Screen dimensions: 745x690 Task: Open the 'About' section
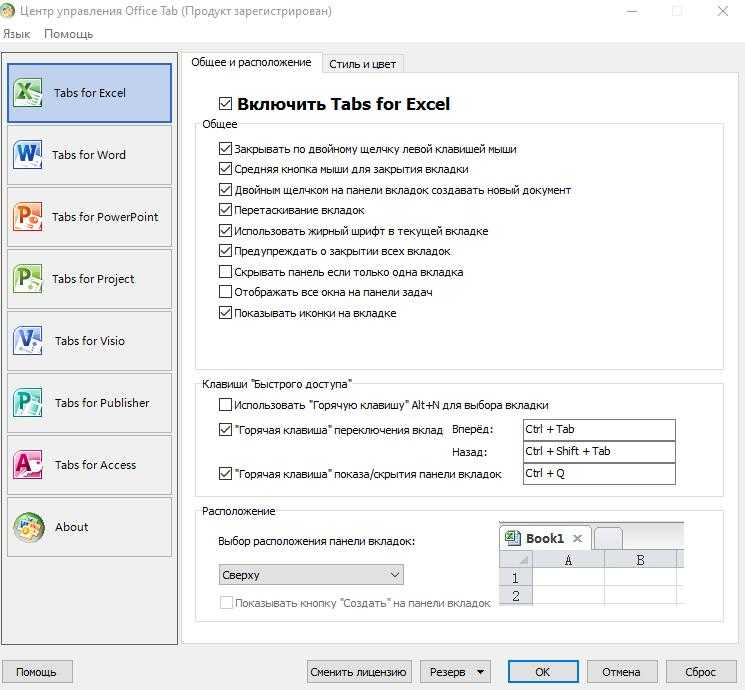point(89,527)
